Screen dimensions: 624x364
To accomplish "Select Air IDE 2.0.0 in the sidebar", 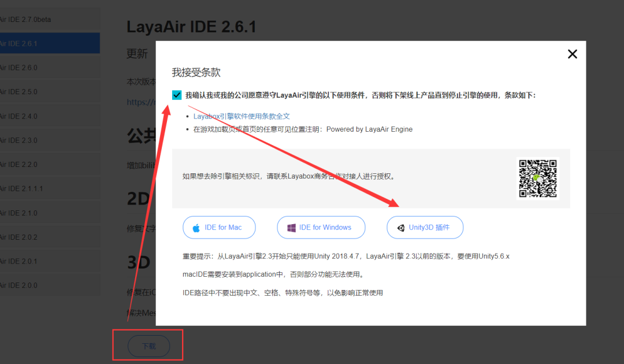I will pyautogui.click(x=50, y=285).
